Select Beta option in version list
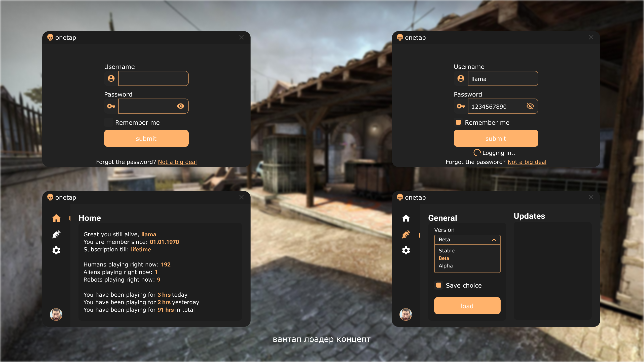This screenshot has width=644, height=362. (x=444, y=258)
